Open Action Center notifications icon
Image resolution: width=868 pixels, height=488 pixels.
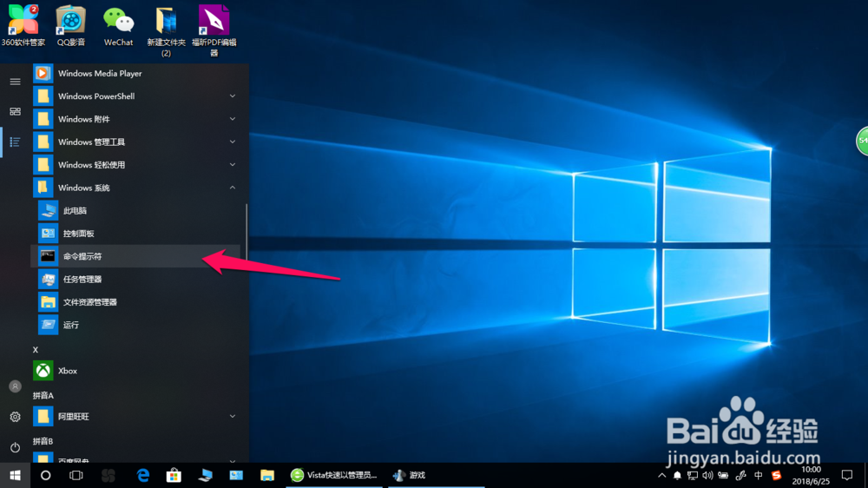click(847, 475)
